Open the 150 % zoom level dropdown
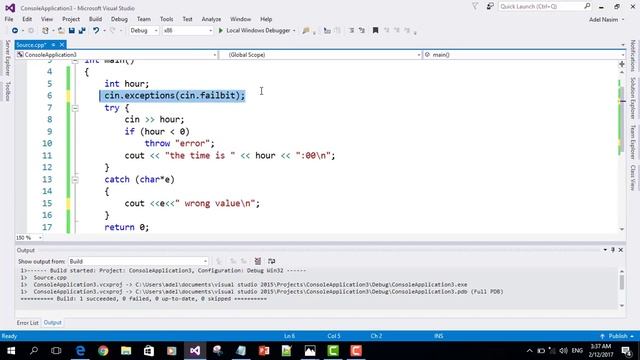This screenshot has height=360, width=640. [40, 238]
